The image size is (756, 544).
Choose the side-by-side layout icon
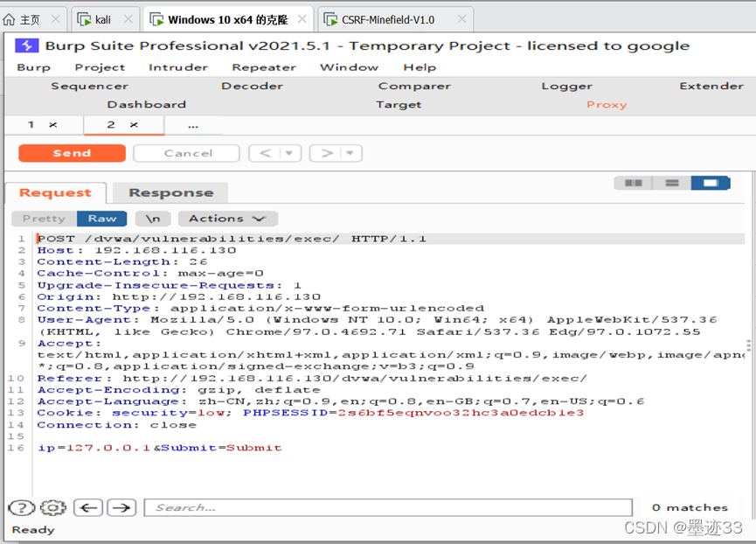click(633, 183)
